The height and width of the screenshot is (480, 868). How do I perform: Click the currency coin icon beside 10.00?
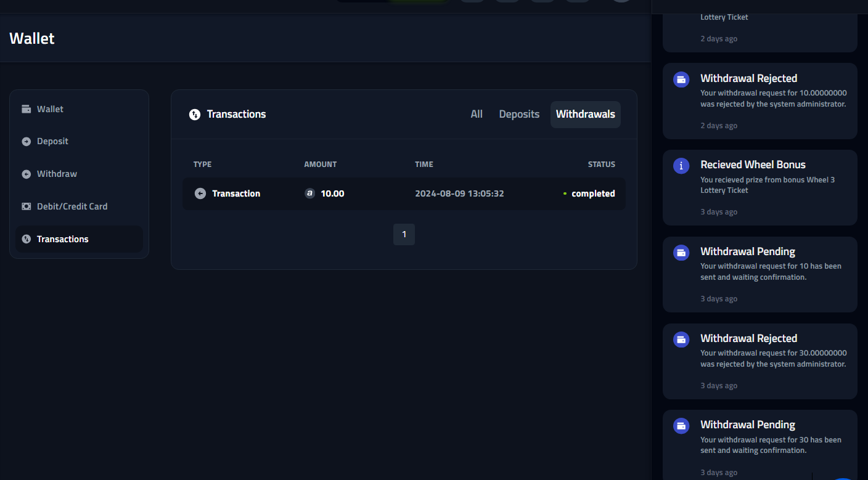tap(309, 193)
